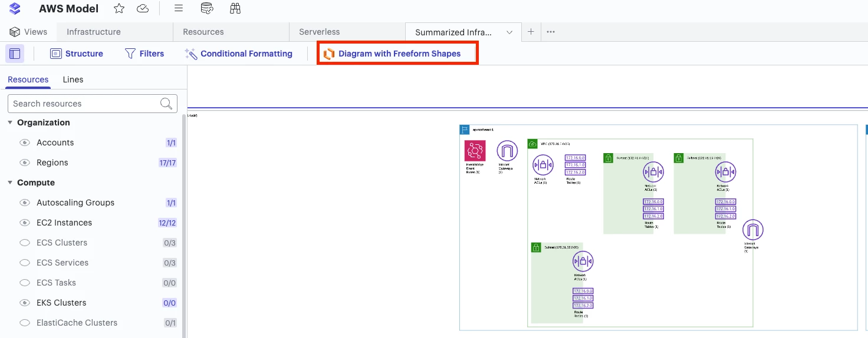Show ECS Clusters via eye icon
This screenshot has height=338, width=868.
point(25,243)
